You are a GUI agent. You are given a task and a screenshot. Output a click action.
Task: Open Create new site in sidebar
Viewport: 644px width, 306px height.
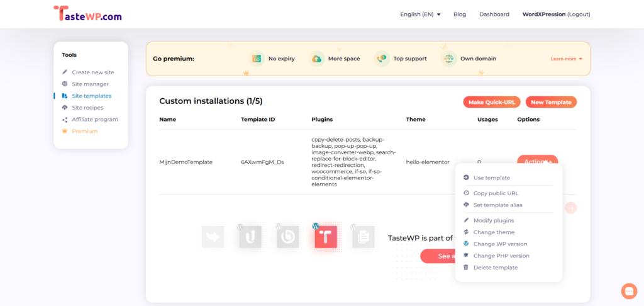point(93,72)
